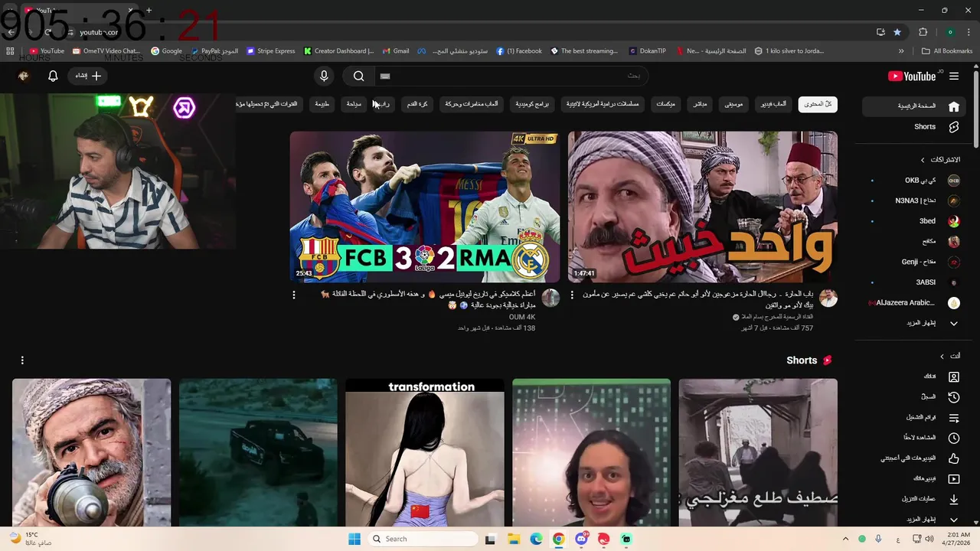The image size is (980, 551).
Task: Open the Gmail bookmark
Action: (x=396, y=51)
